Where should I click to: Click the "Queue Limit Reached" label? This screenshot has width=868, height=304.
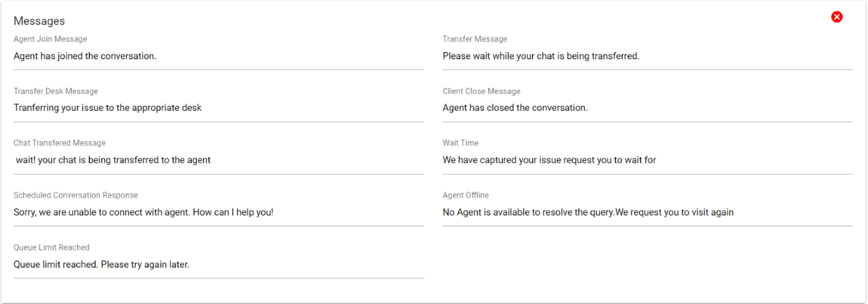pos(51,247)
